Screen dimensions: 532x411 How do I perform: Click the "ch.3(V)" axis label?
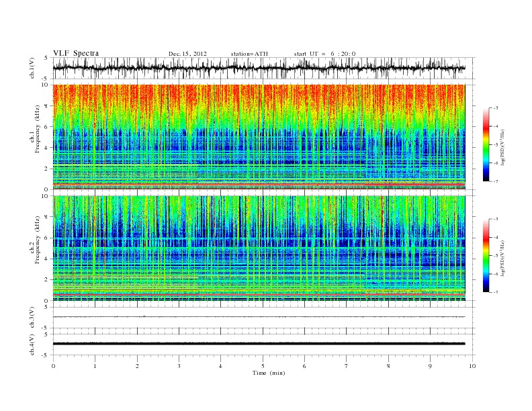[x=32, y=318]
